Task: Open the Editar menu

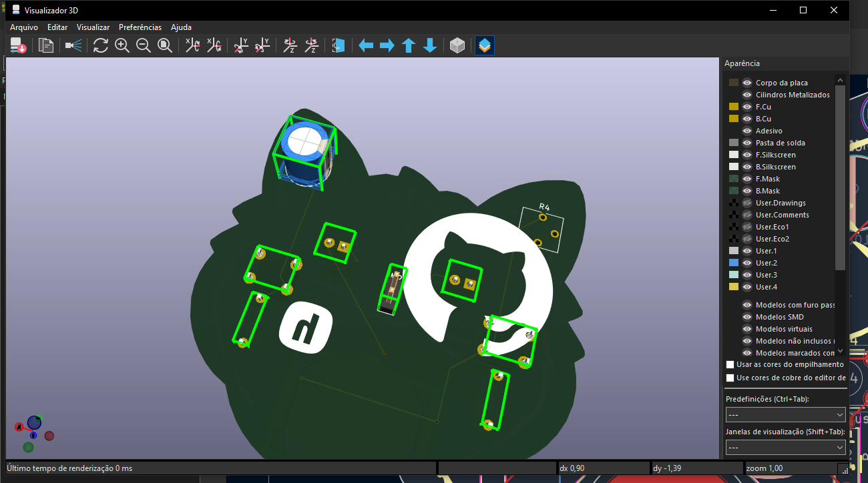Action: 57,27
